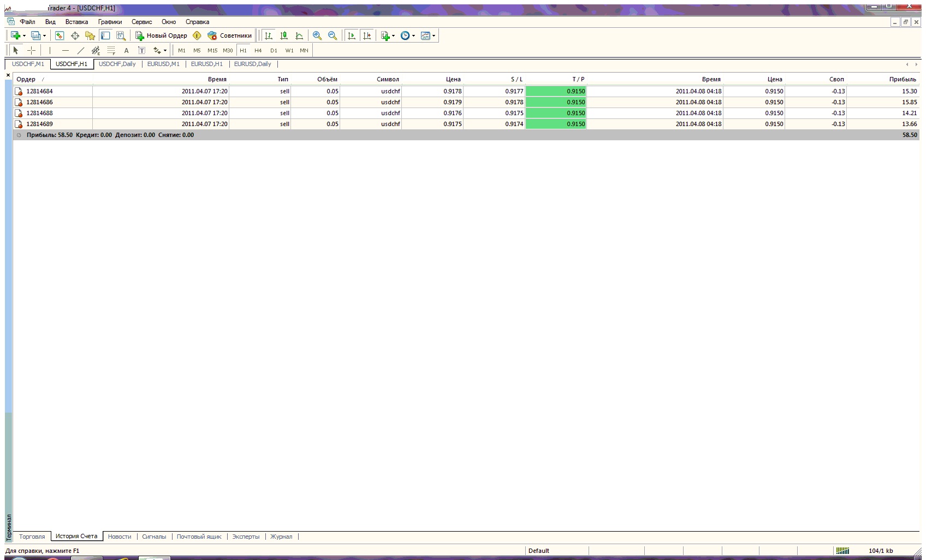This screenshot has width=926, height=560.
Task: Switch chart to bar chart mode
Action: pos(269,35)
